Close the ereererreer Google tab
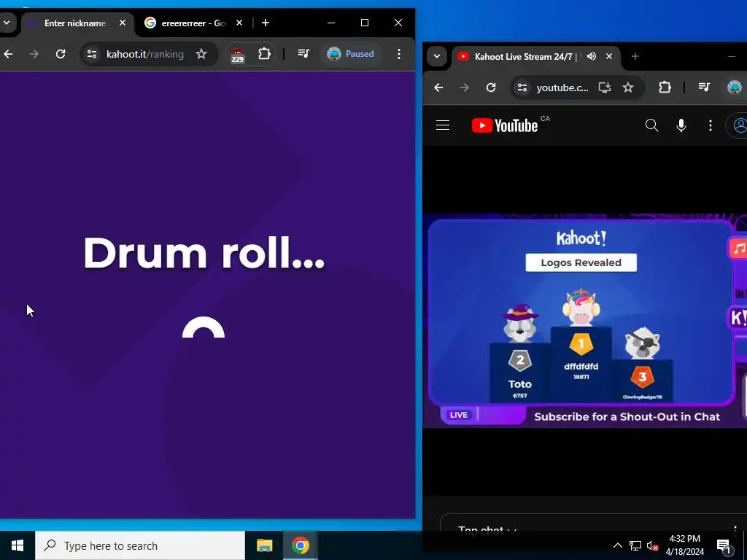Viewport: 747px width, 560px height. pos(239,23)
